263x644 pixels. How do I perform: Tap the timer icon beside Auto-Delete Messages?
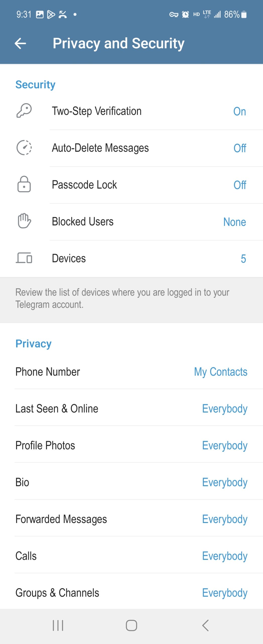point(24,148)
